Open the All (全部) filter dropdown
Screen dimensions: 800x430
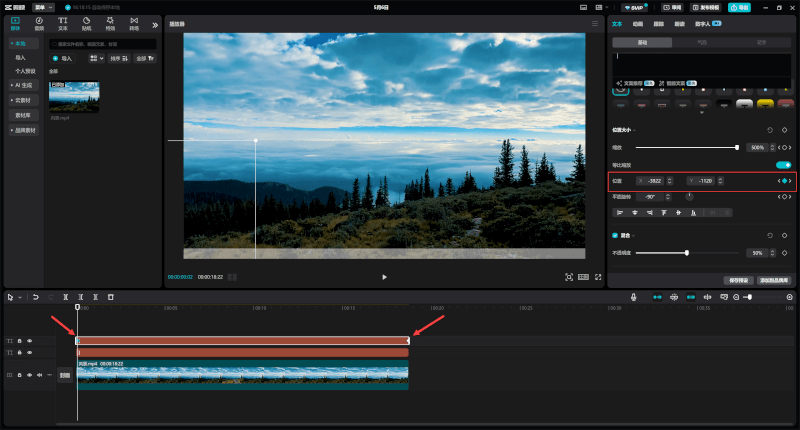(145, 58)
